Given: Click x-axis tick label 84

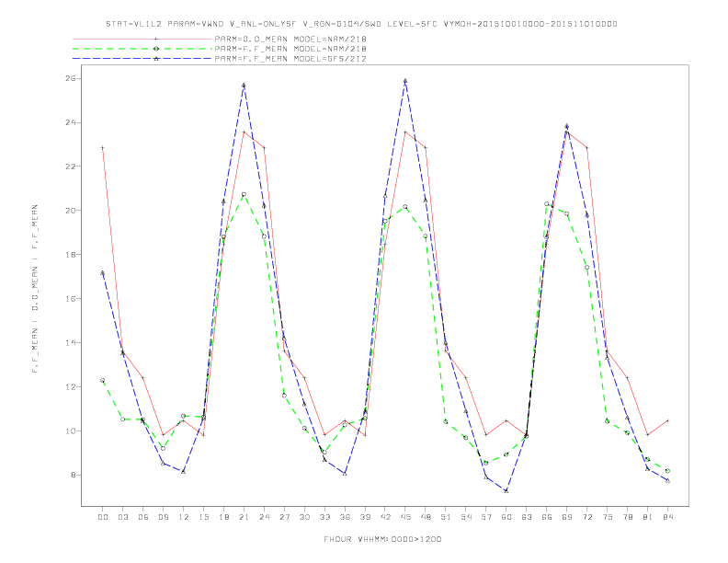Looking at the screenshot, I should coord(668,517).
